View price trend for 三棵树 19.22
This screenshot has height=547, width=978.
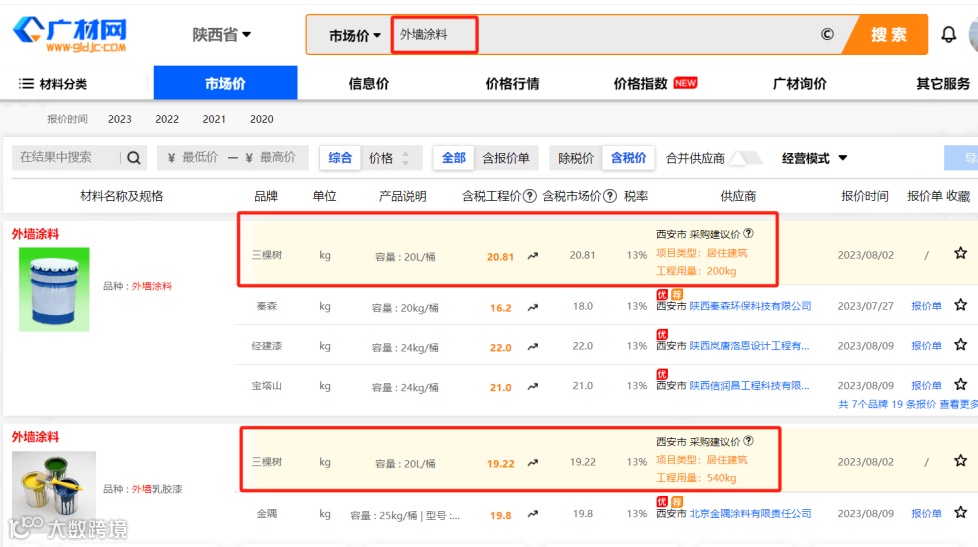point(533,463)
